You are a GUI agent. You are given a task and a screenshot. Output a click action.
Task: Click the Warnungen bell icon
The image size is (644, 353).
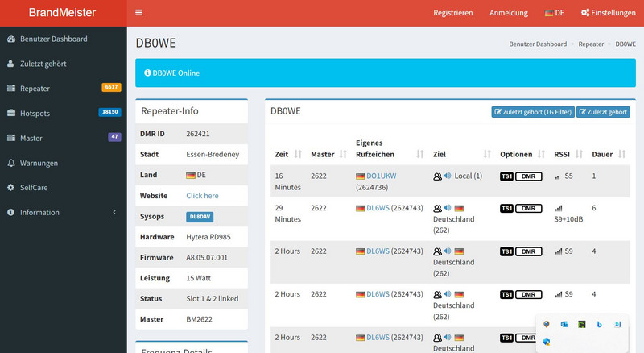pyautogui.click(x=11, y=163)
